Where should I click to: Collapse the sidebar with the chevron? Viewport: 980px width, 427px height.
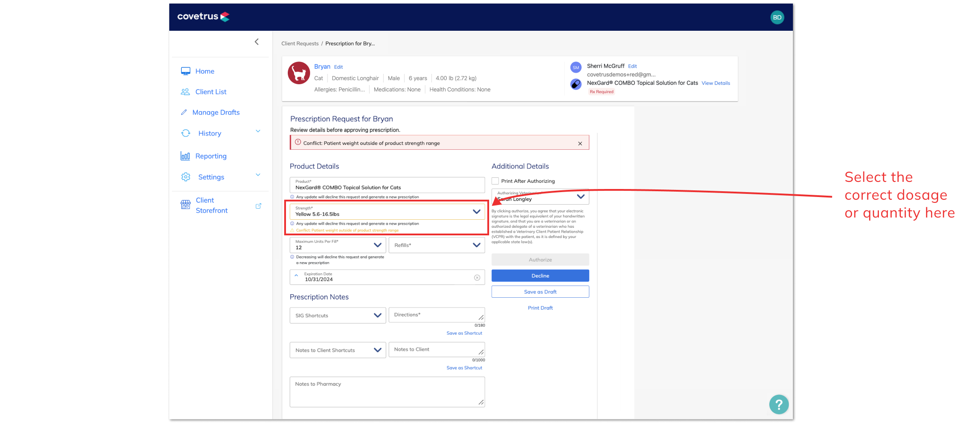pos(257,41)
